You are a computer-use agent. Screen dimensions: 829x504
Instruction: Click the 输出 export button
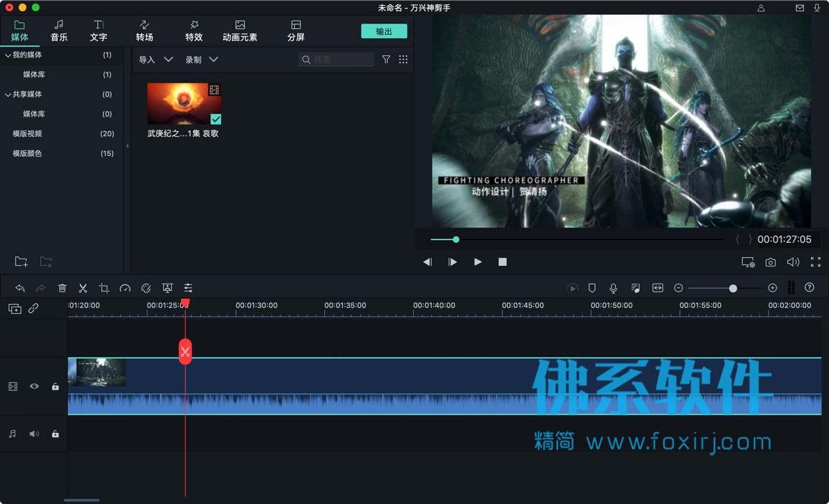pyautogui.click(x=384, y=31)
